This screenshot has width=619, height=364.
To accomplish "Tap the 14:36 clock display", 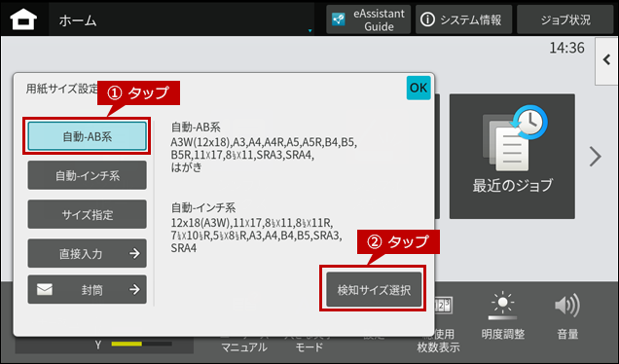I will [566, 48].
